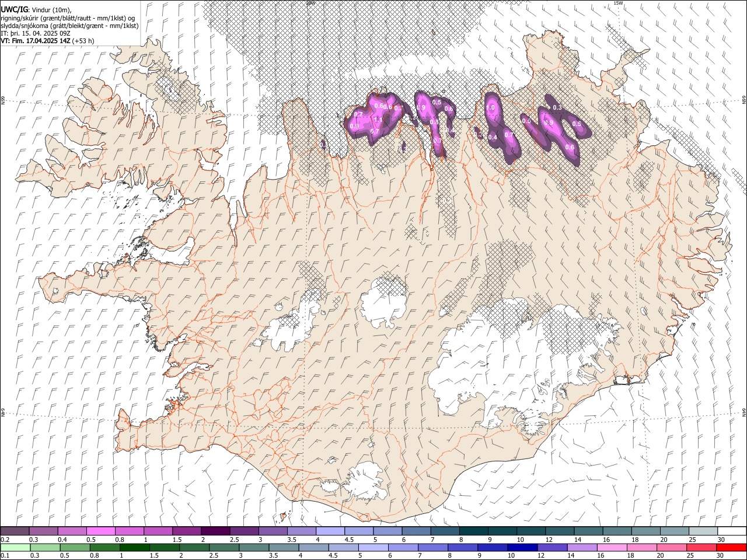Select lower legend swatch between 6 and 7

(x=403, y=547)
